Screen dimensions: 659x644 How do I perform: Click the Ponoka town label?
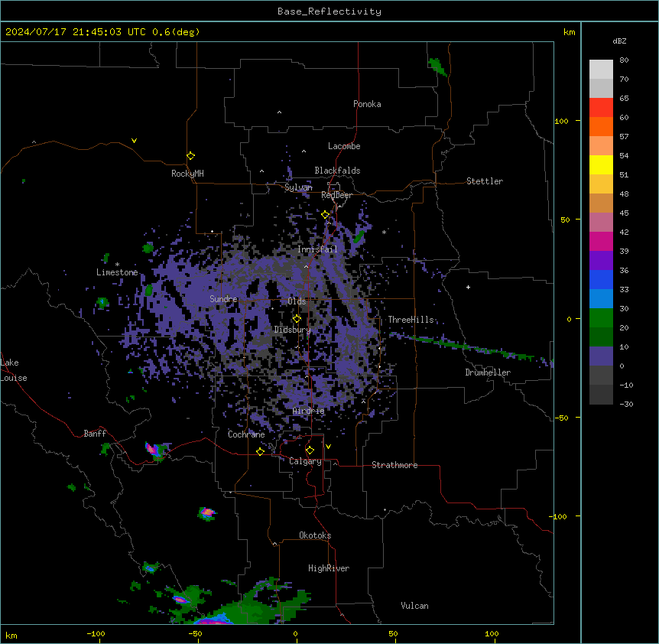click(x=367, y=104)
